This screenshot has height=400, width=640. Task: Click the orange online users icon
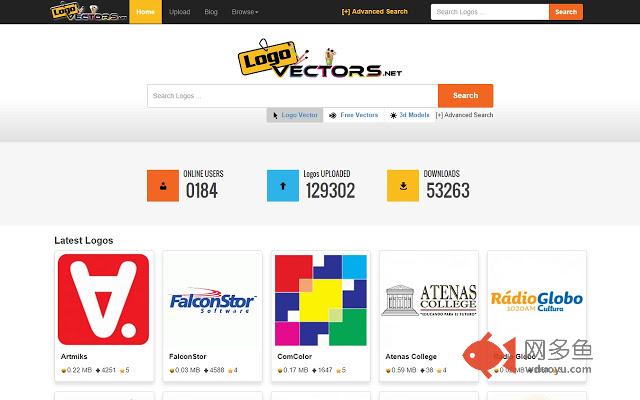(163, 186)
